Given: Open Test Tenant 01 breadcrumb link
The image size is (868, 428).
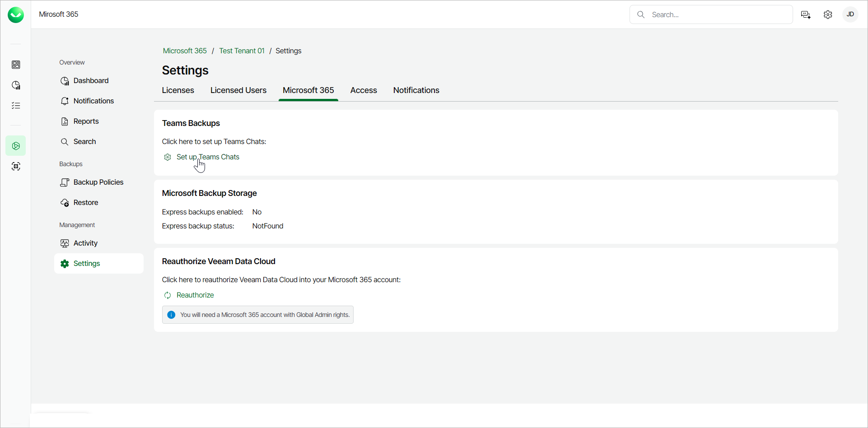Looking at the screenshot, I should click(x=242, y=51).
